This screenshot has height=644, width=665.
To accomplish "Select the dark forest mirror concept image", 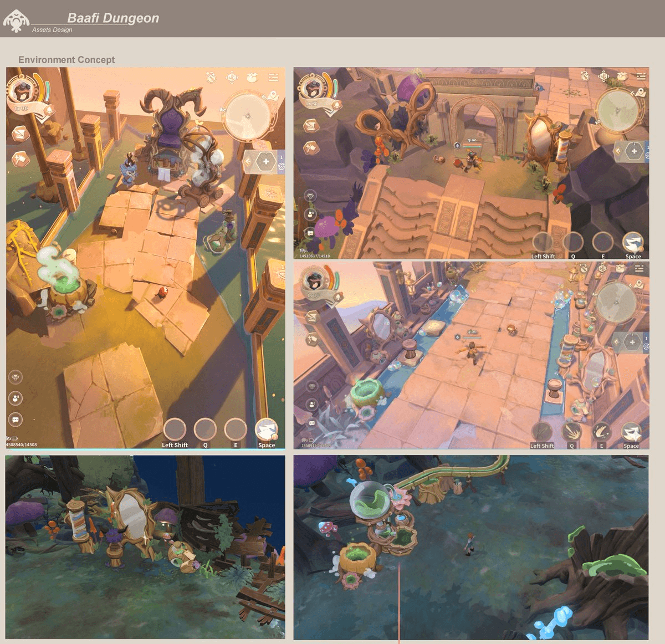I will tap(145, 547).
